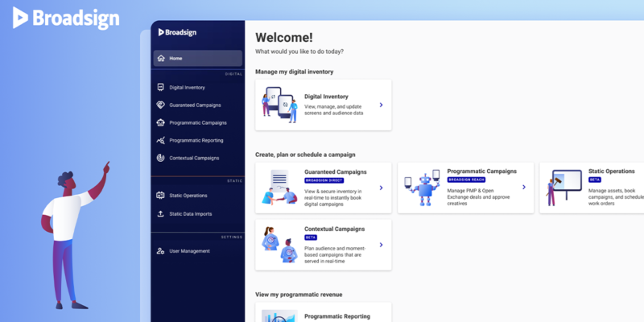
Task: Click 'Manage assets, book campaigns' description text
Action: pos(616,197)
